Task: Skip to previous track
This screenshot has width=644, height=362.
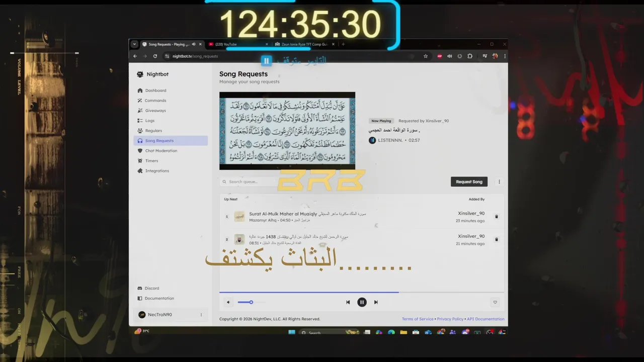Action: [348, 302]
